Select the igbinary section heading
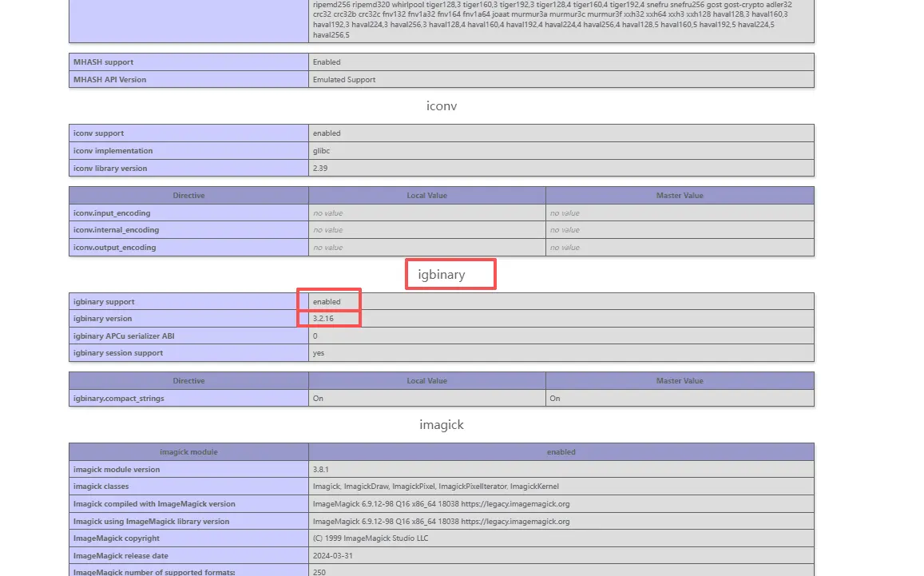The image size is (924, 576). coord(441,275)
